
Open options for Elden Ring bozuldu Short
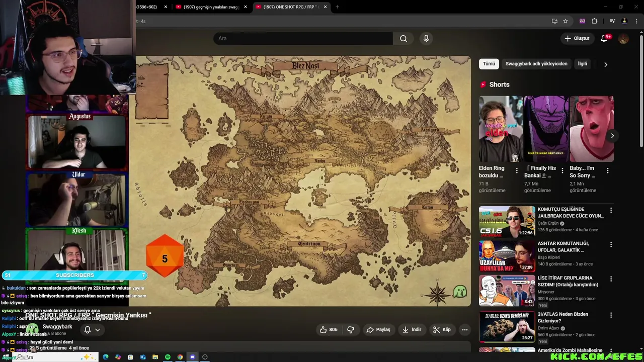[517, 171]
